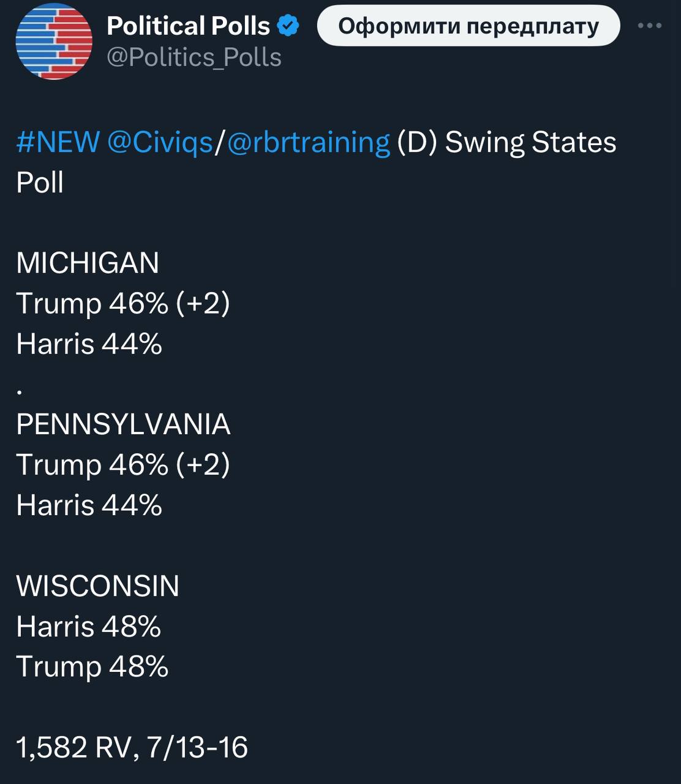Viewport: 681px width, 784px height.
Task: Click the WISCONSIN state heading
Action: [98, 586]
